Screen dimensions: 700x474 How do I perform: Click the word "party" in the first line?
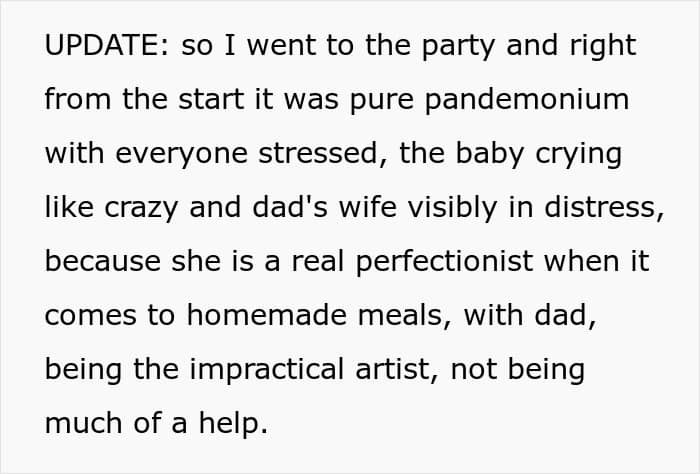[458, 47]
